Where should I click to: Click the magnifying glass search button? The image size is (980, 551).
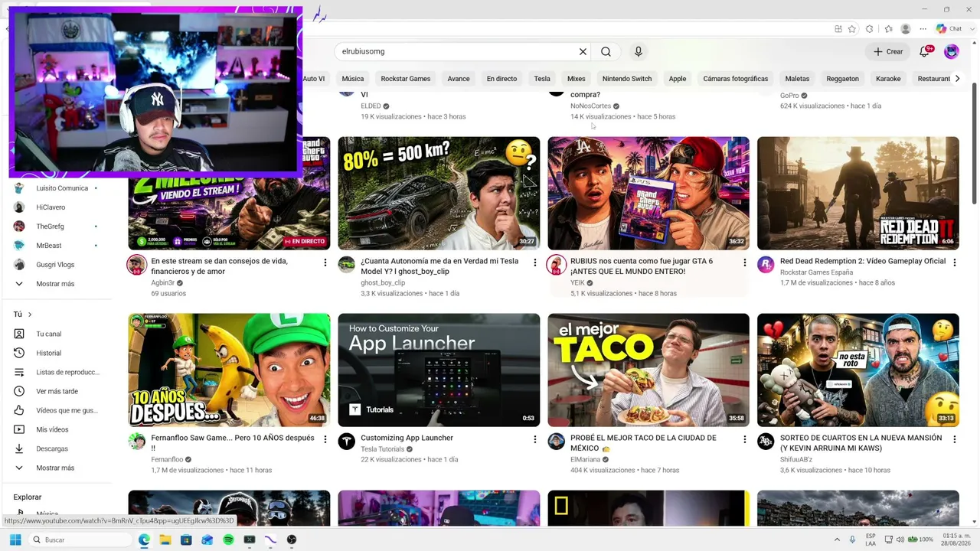point(606,51)
